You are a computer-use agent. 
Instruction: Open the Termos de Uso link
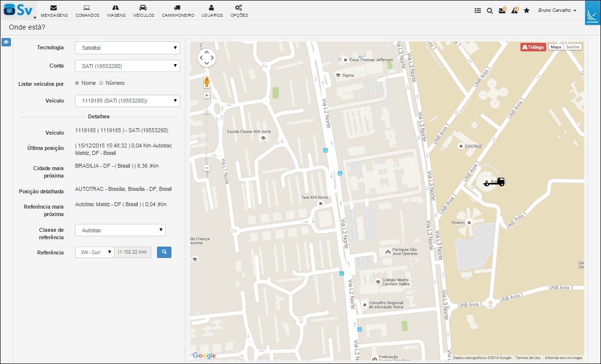point(528,358)
